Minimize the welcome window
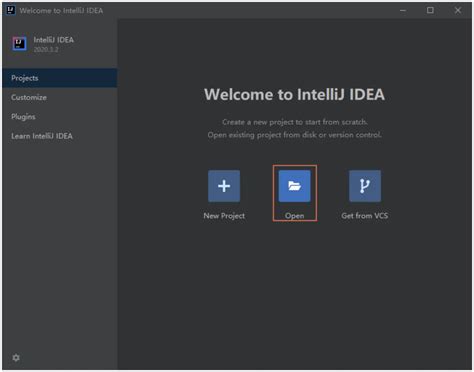The height and width of the screenshot is (372, 474). pyautogui.click(x=403, y=10)
